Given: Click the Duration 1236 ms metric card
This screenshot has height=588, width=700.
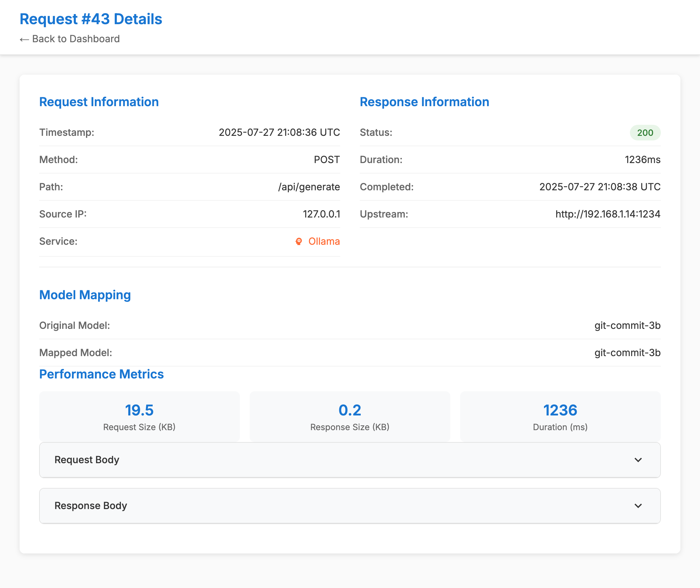Looking at the screenshot, I should (560, 416).
